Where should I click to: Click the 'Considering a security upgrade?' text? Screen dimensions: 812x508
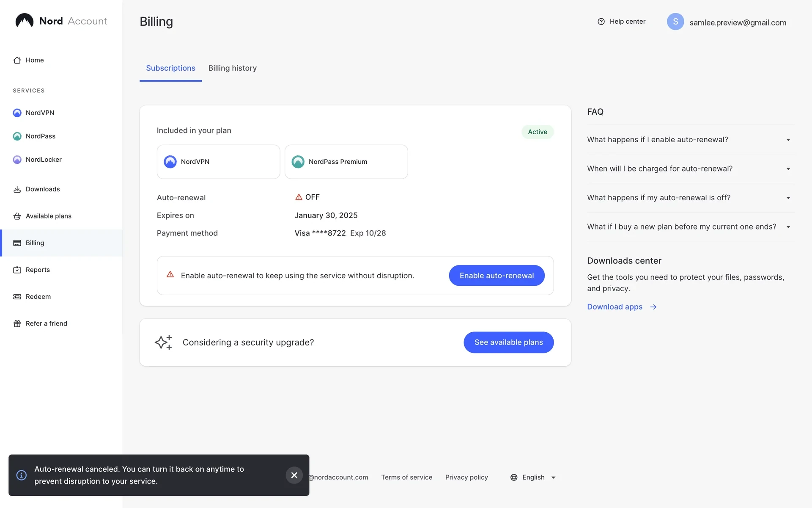point(248,342)
